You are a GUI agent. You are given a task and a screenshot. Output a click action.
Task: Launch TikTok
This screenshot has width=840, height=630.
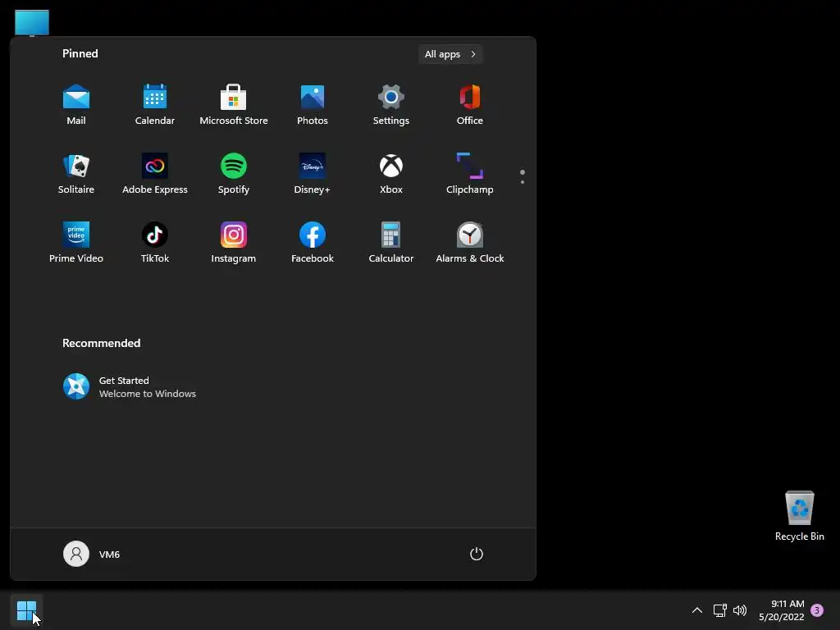coord(155,243)
